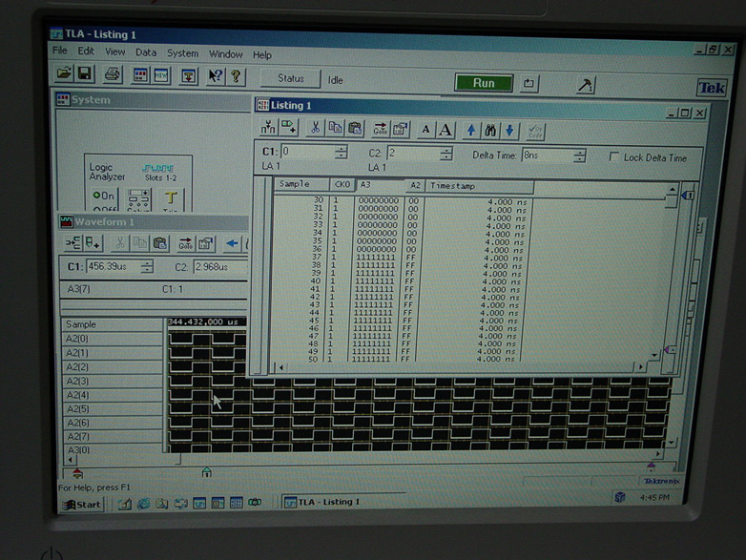Click the Copy icon in Listing 1 toolbar
The width and height of the screenshot is (746, 560).
click(x=335, y=128)
